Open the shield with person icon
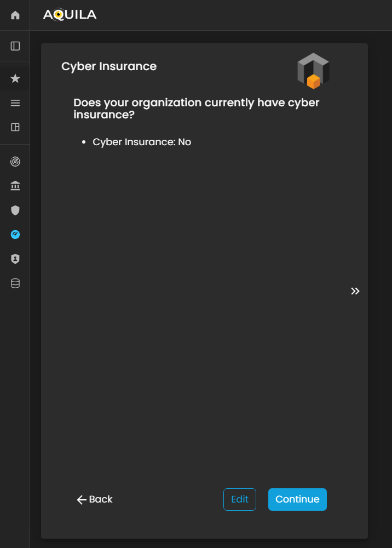The width and height of the screenshot is (392, 548). pos(15,259)
